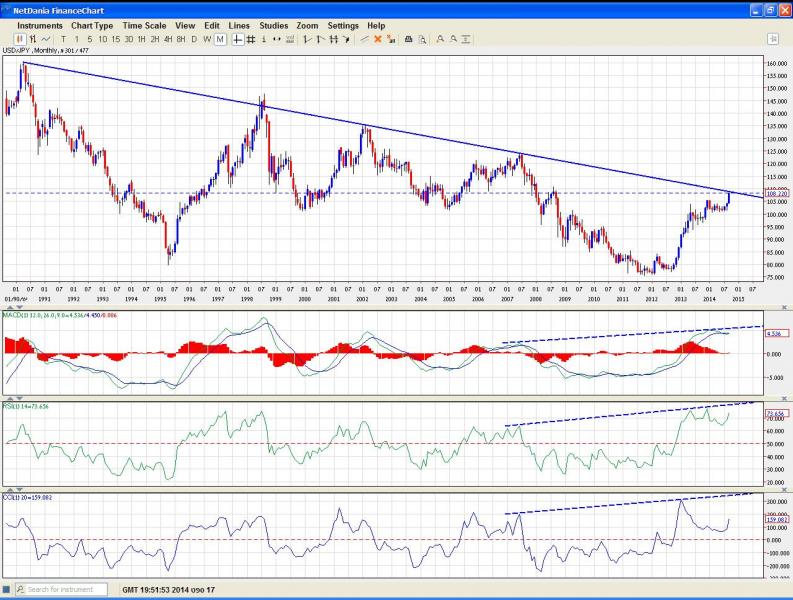Click the 1H time scale button
The width and height of the screenshot is (793, 600).
[x=141, y=39]
